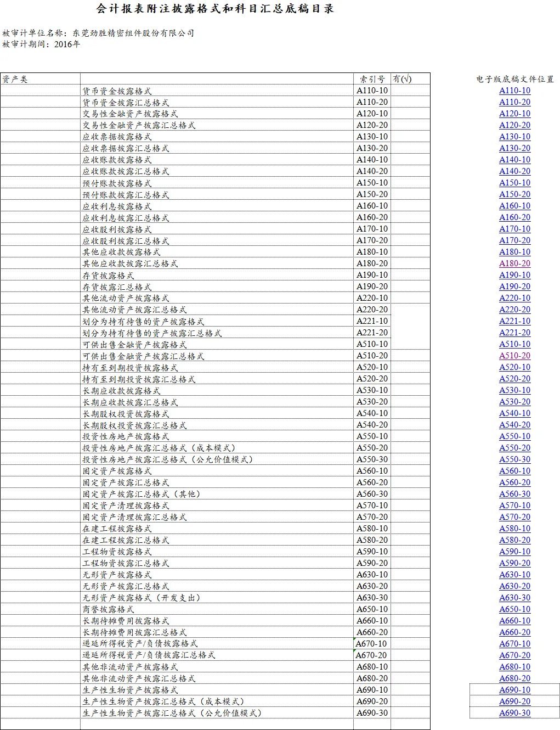
Task: Select the 应收账款披露汇总格式 cell
Action: click(217, 171)
